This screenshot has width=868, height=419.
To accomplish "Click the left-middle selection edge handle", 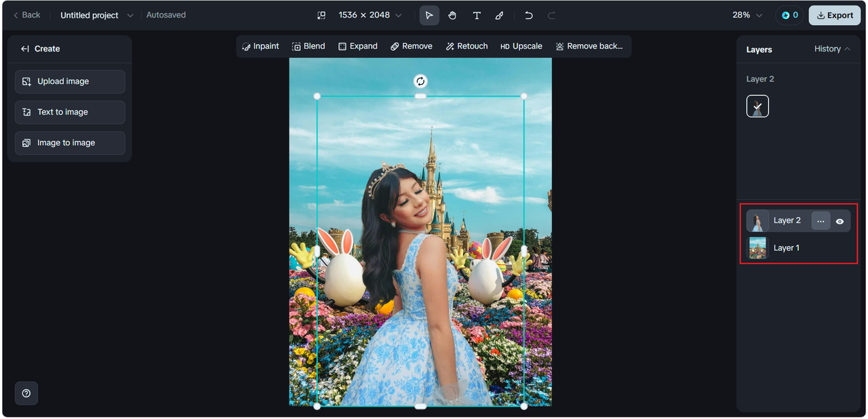I will [x=317, y=251].
